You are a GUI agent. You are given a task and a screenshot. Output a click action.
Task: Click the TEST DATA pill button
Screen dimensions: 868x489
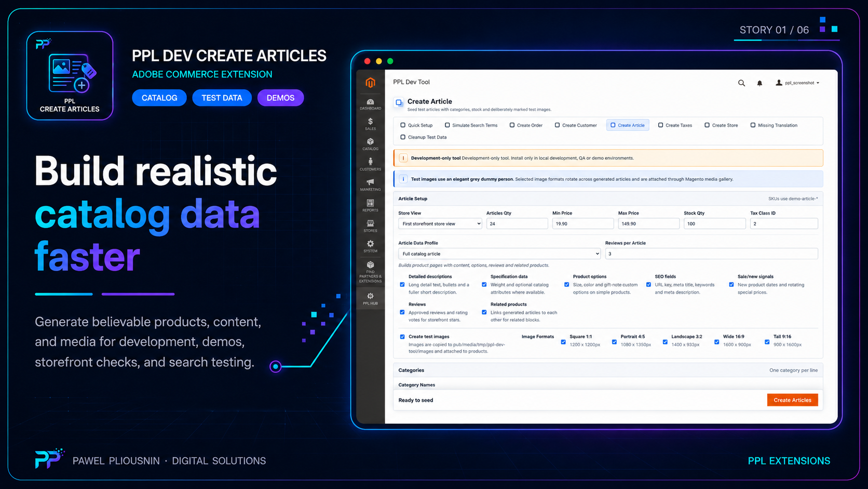[222, 98]
